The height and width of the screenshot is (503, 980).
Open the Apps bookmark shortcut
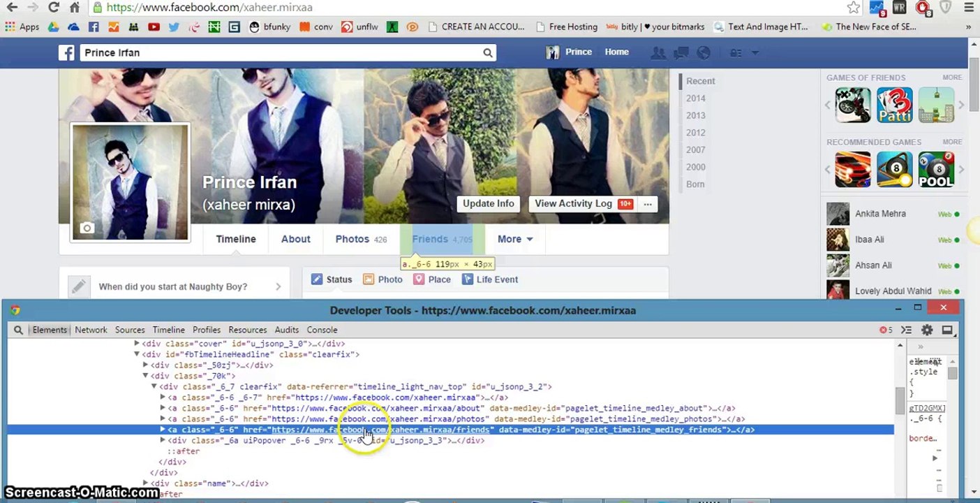point(22,27)
